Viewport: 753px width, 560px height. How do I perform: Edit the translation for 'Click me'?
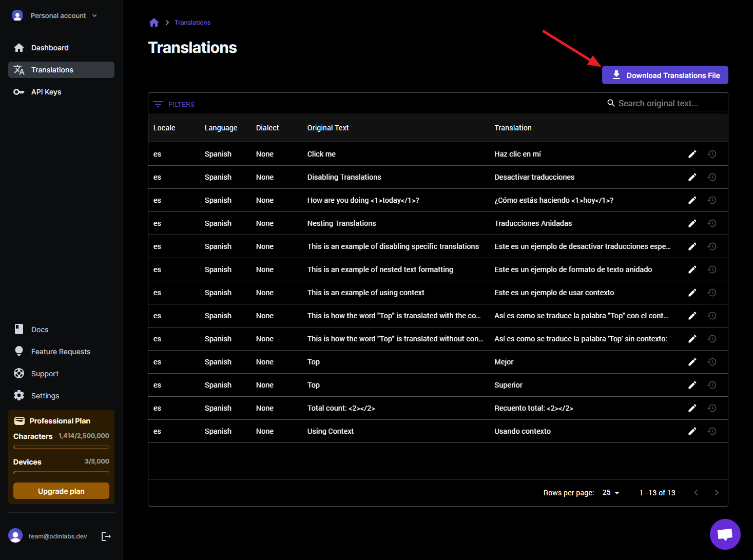pyautogui.click(x=692, y=153)
